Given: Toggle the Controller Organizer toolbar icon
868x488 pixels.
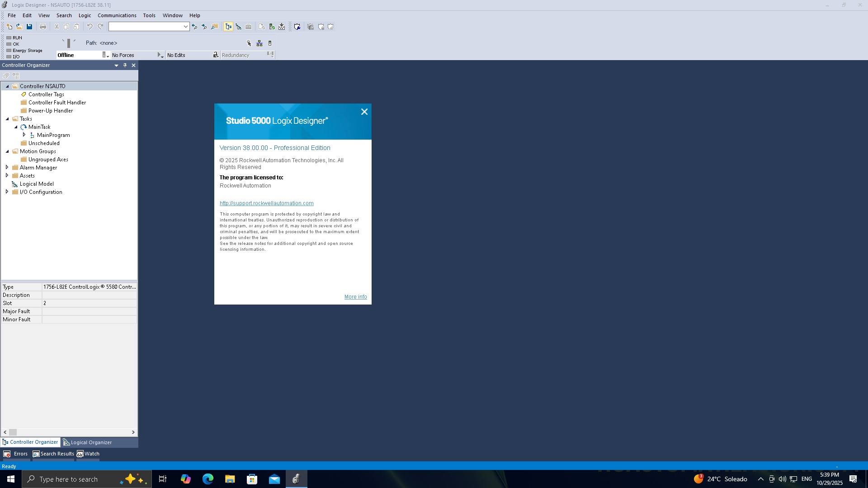Looking at the screenshot, I should point(228,27).
